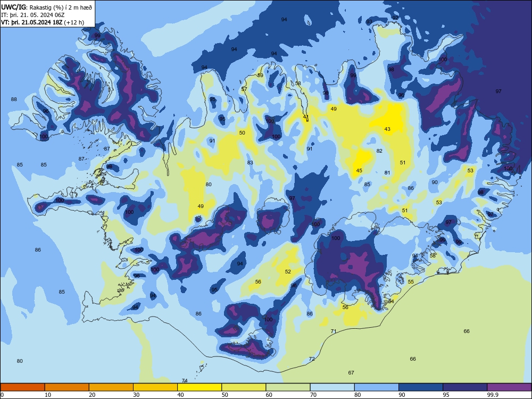Click the amber 30–40 legend swatch
The height and width of the screenshot is (399, 532).
click(x=155, y=387)
